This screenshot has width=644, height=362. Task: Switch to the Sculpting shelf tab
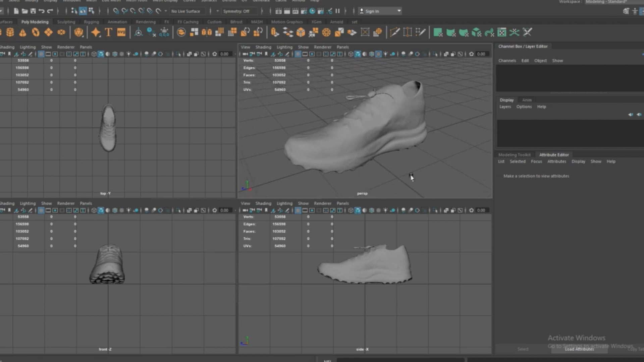pyautogui.click(x=66, y=22)
